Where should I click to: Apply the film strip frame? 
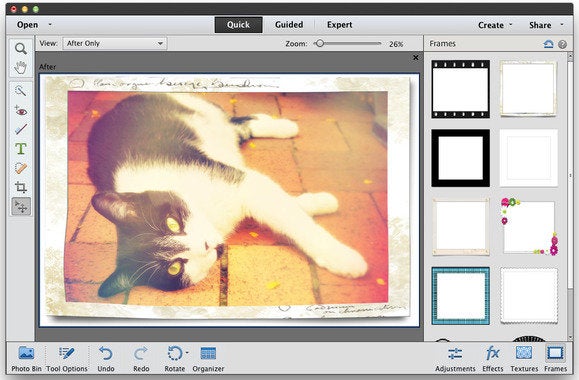point(460,89)
